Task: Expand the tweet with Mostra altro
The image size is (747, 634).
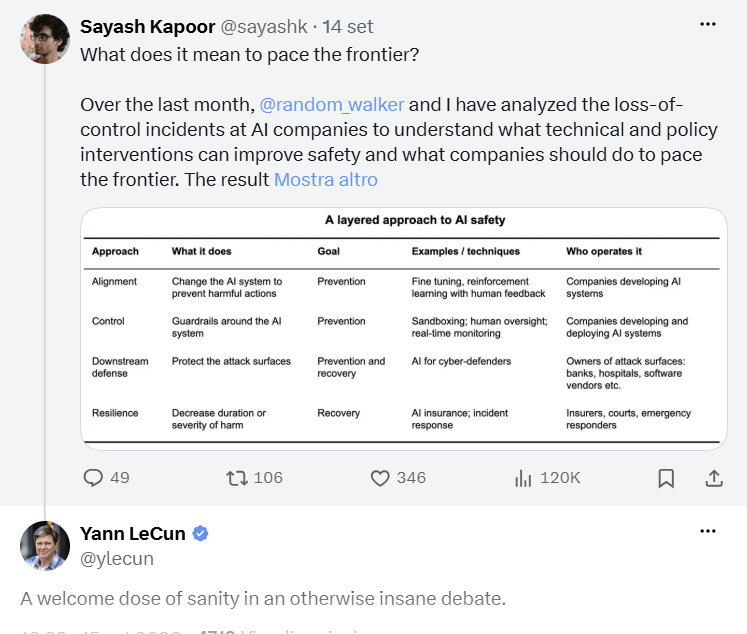Action: (326, 180)
